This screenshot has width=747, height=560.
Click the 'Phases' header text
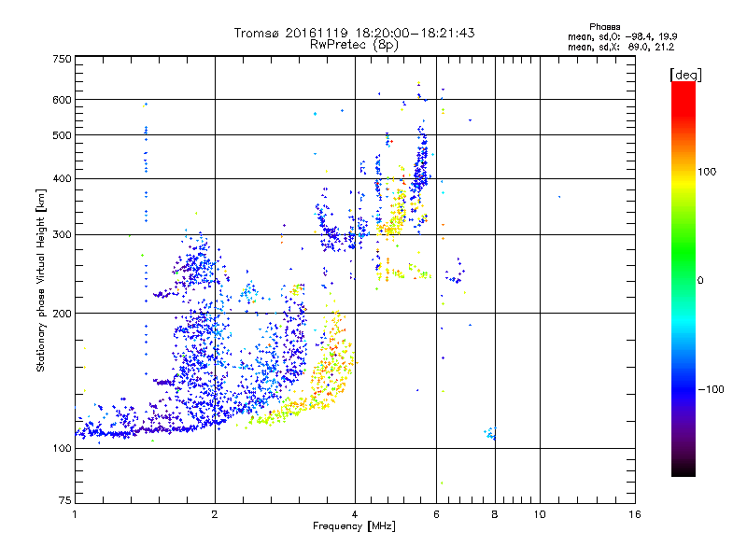604,27
